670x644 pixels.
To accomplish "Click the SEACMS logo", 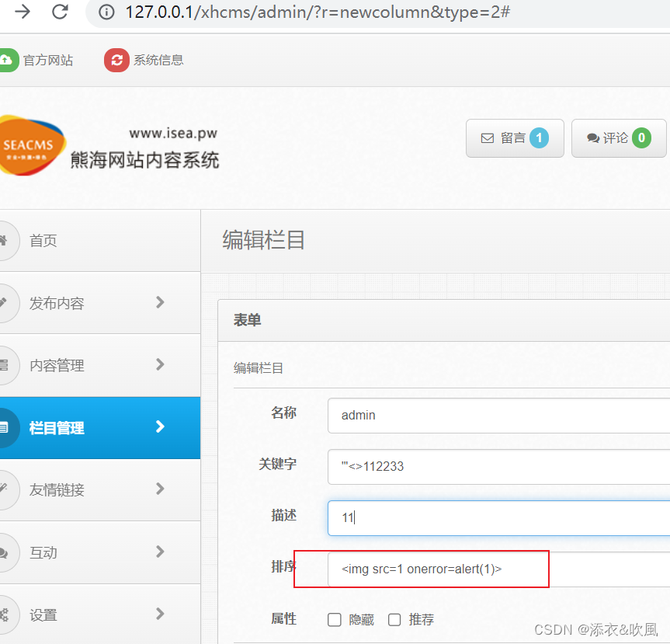I will coord(33,146).
